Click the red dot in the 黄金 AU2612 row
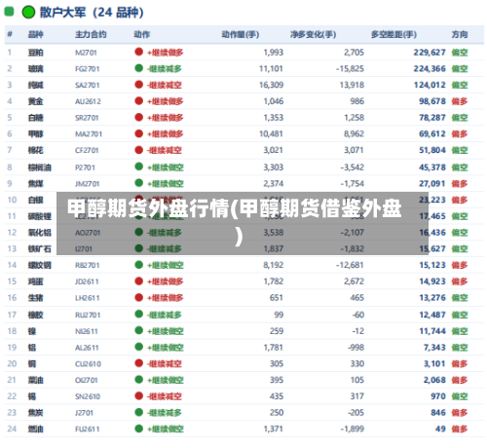This screenshot has height=448, width=487. click(139, 100)
